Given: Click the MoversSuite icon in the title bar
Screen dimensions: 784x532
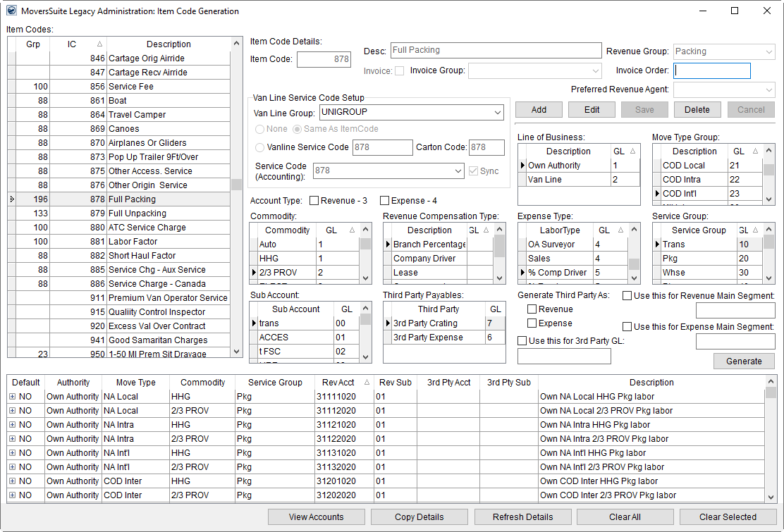Looking at the screenshot, I should click(x=10, y=11).
